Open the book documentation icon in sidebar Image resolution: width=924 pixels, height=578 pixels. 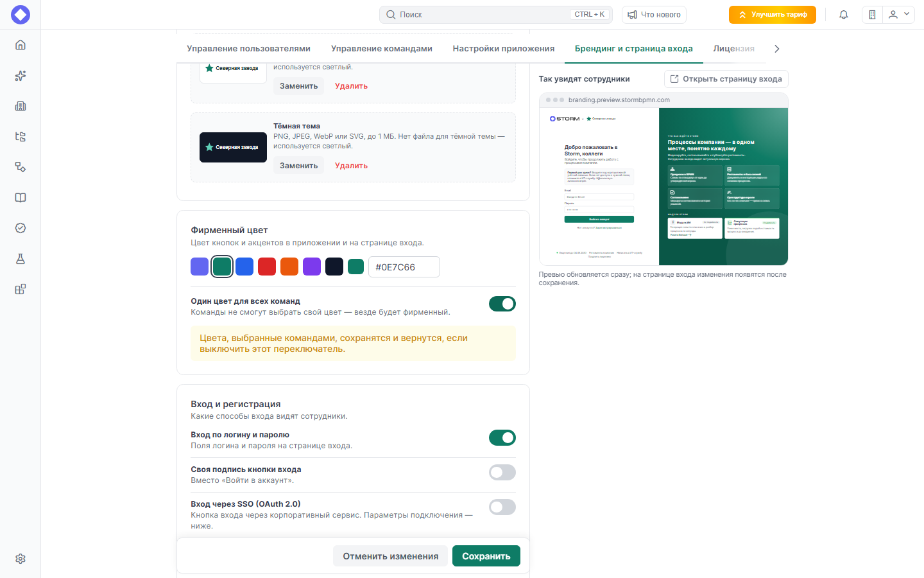(21, 198)
